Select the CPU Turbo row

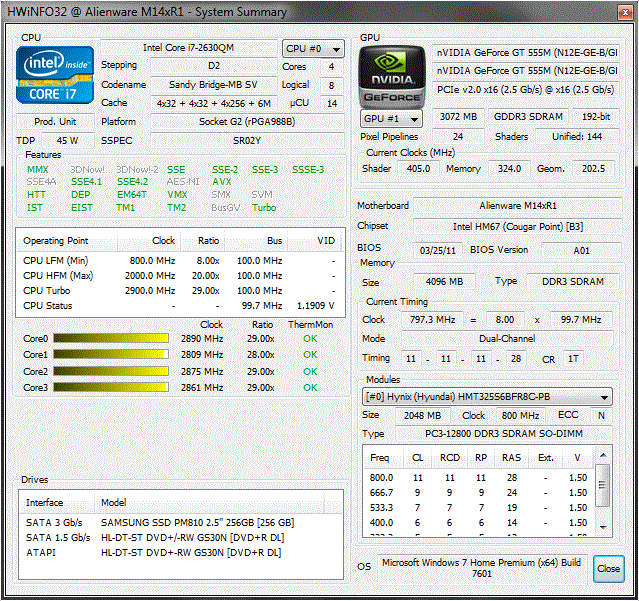[180, 291]
